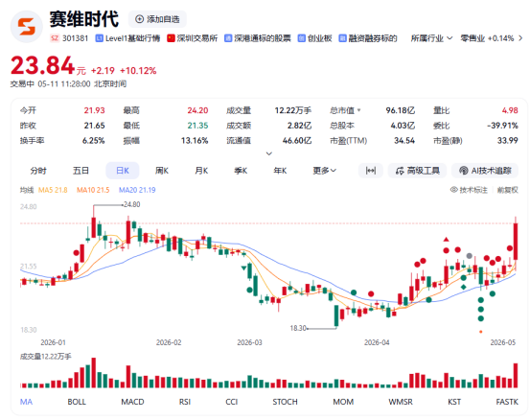Image resolution: width=530 pixels, height=420 pixels.
Task: Click the chart width range icon
Action: tap(371, 171)
